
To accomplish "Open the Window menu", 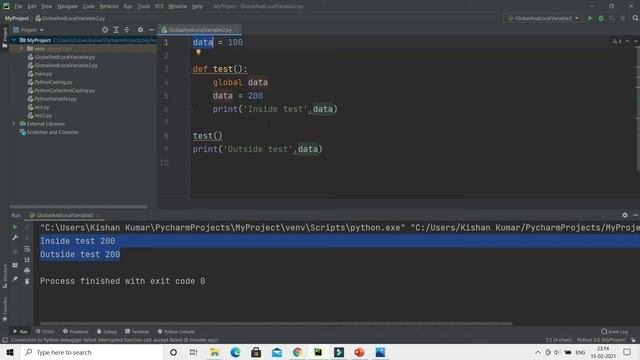I will [x=178, y=6].
